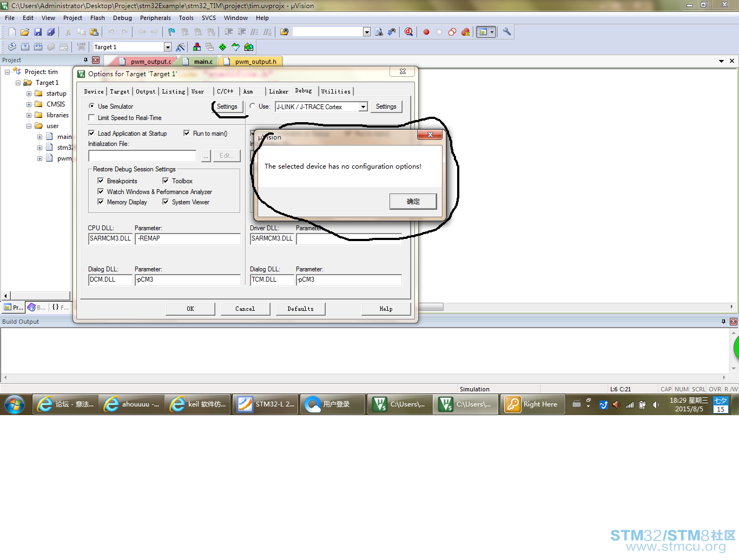Switch to the Target tab in Options dialog
739x560 pixels.
pyautogui.click(x=120, y=91)
